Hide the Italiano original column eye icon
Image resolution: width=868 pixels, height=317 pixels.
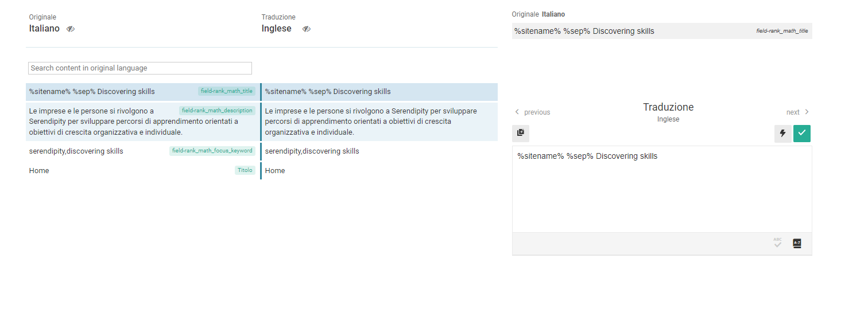71,29
